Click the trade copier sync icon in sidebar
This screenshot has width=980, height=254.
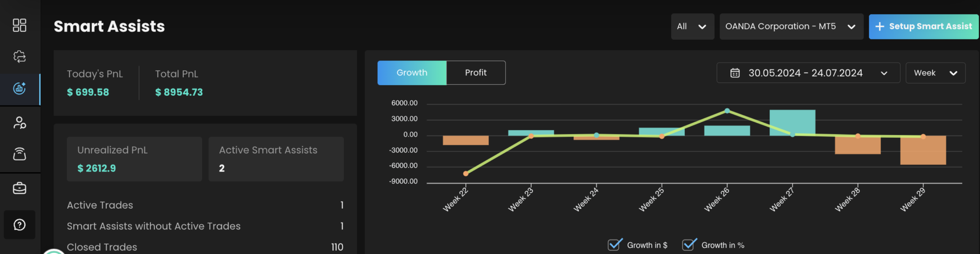[19, 56]
